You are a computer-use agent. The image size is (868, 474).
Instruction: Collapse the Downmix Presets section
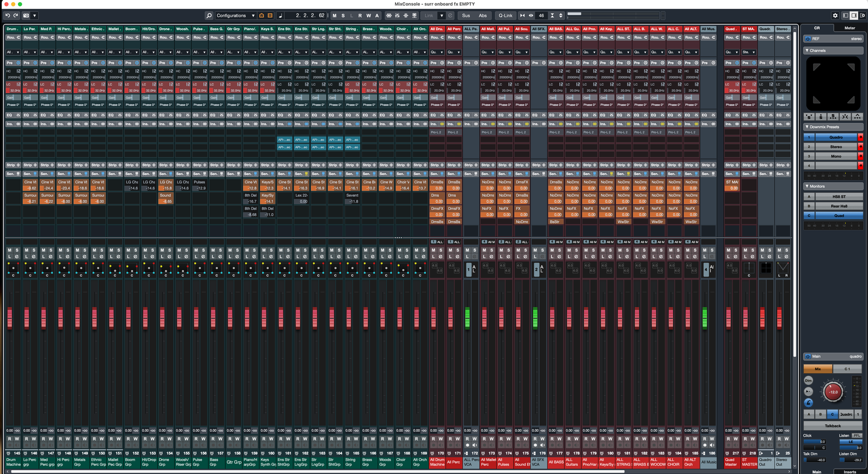point(807,127)
